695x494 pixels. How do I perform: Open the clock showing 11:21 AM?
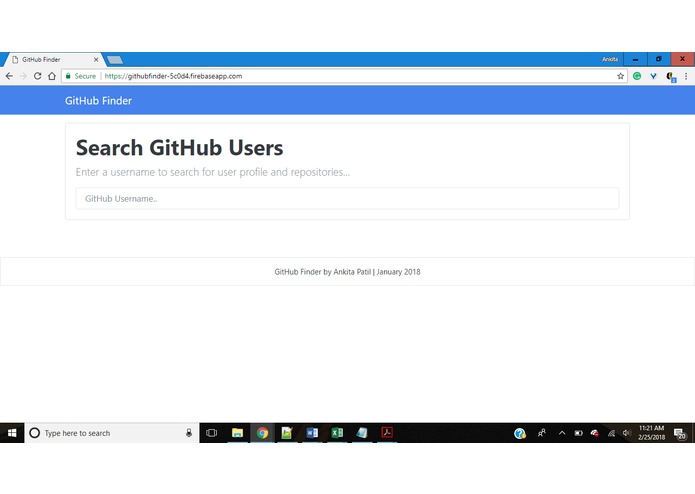click(x=651, y=433)
